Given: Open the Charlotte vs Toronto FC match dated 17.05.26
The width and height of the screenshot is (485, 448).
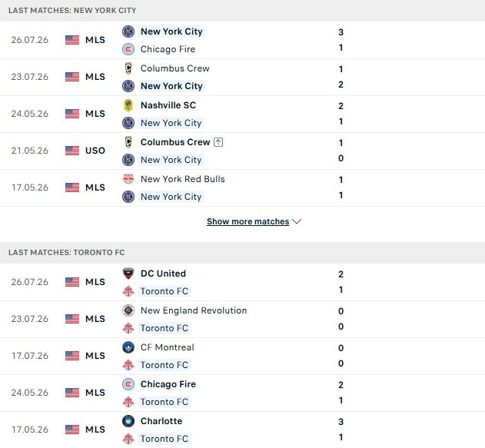Looking at the screenshot, I should 243,430.
